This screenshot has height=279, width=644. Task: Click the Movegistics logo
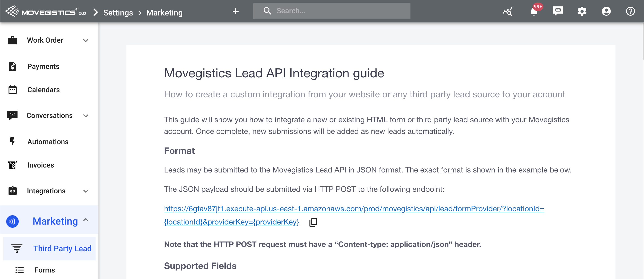(x=46, y=11)
